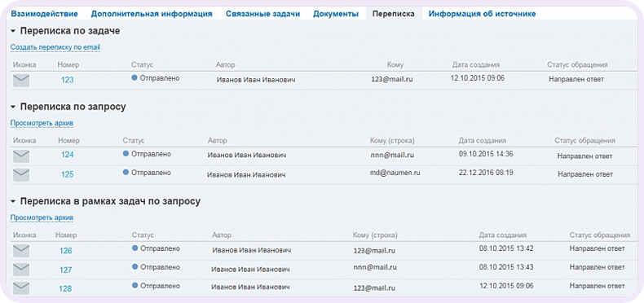Click recipient md@naumen.ru
The width and height of the screenshot is (644, 303).
click(395, 173)
